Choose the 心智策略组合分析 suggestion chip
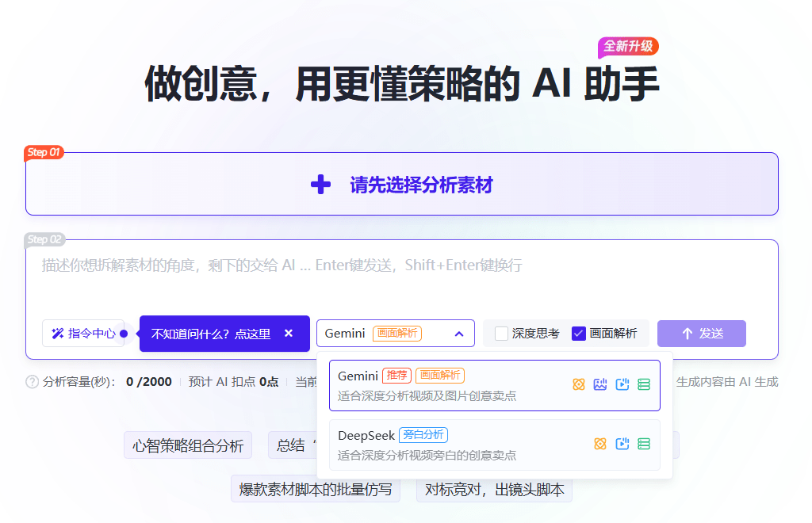812x523 pixels. coord(188,445)
